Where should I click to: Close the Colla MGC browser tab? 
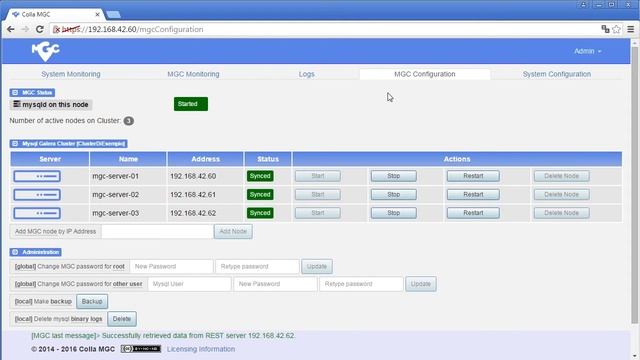pos(98,14)
